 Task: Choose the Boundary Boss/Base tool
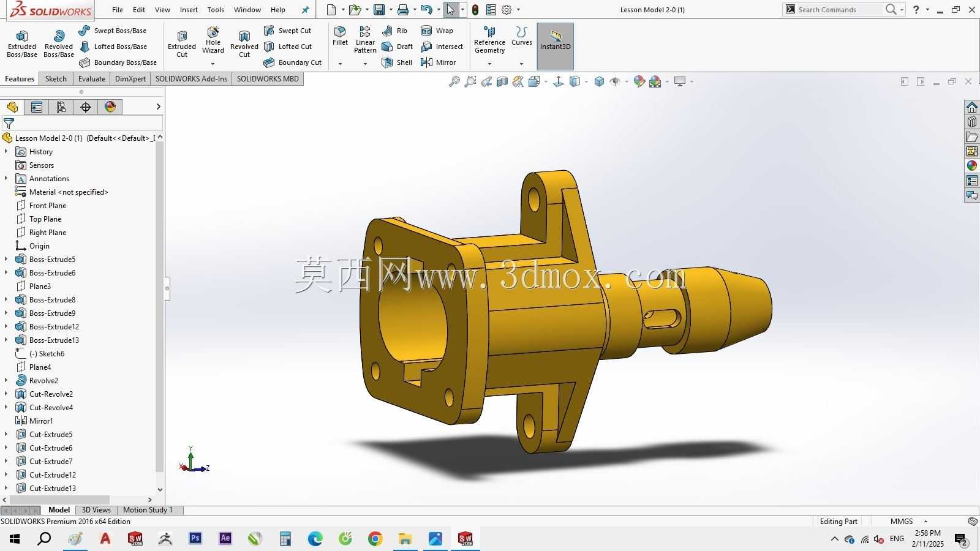tap(118, 62)
